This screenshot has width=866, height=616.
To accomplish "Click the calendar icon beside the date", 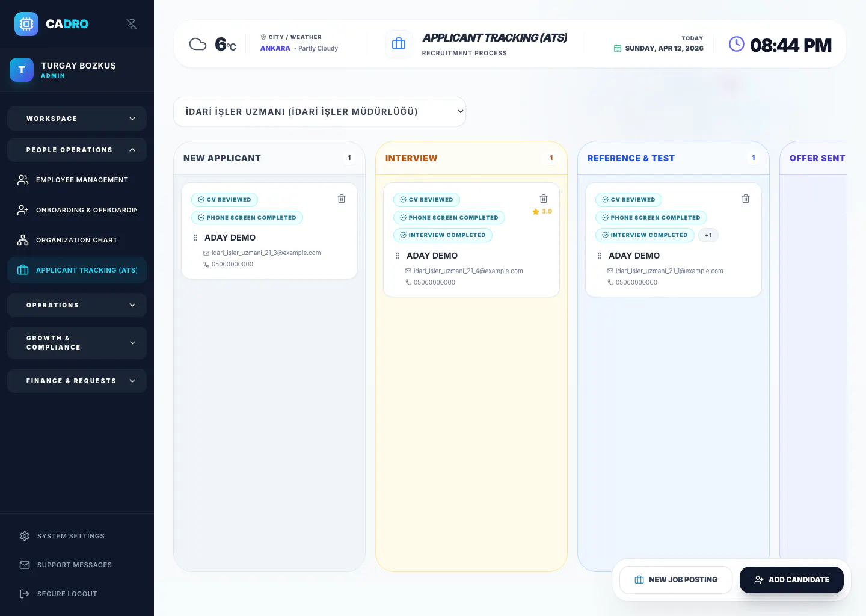I will click(617, 48).
